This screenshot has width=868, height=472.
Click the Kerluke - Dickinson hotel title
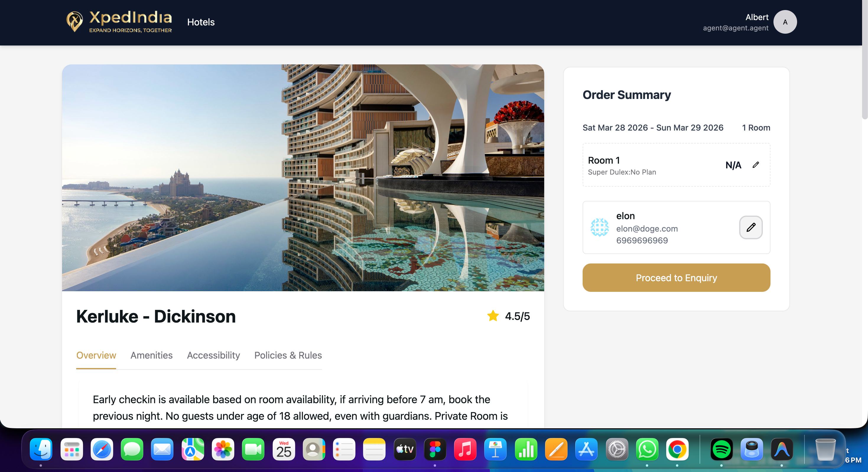[x=156, y=316]
